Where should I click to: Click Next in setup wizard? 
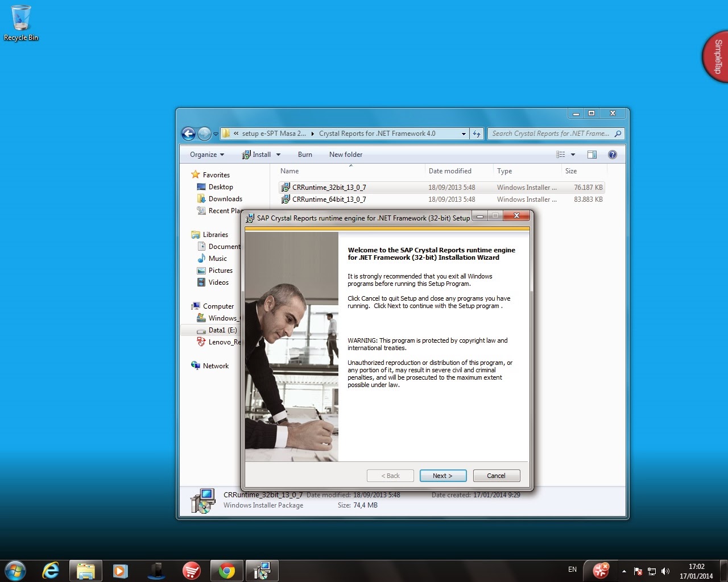tap(443, 476)
